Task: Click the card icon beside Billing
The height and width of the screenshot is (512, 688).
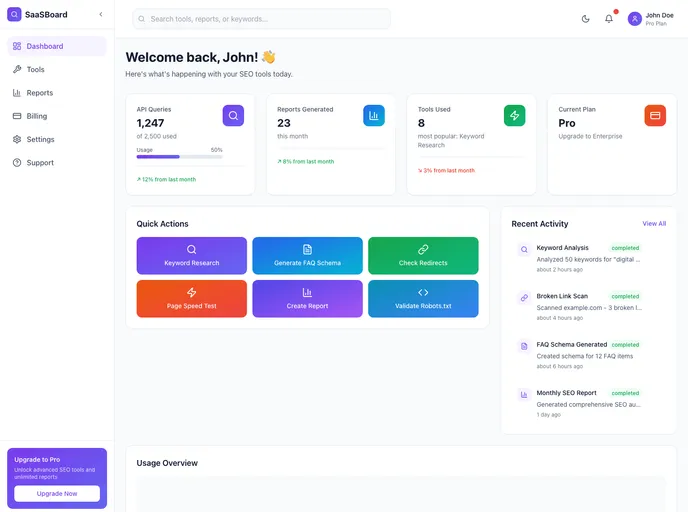Action: click(x=17, y=116)
